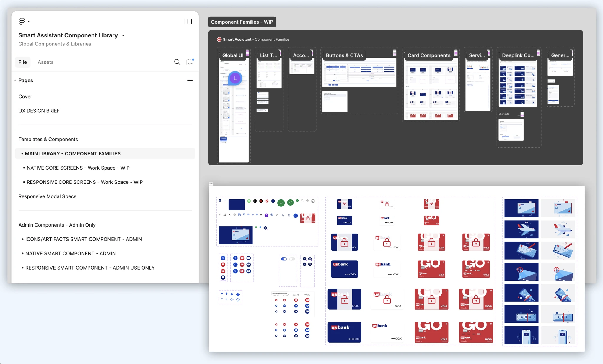Click the gray disabled toggle component

pos(292,259)
